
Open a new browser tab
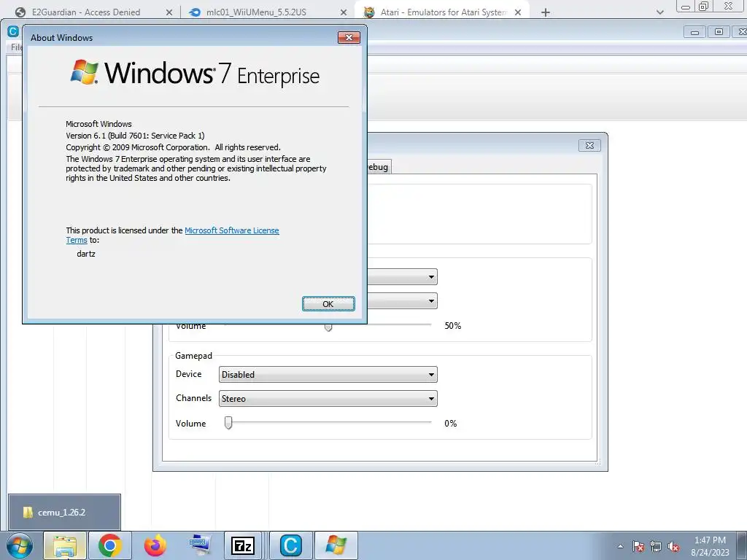(x=546, y=12)
